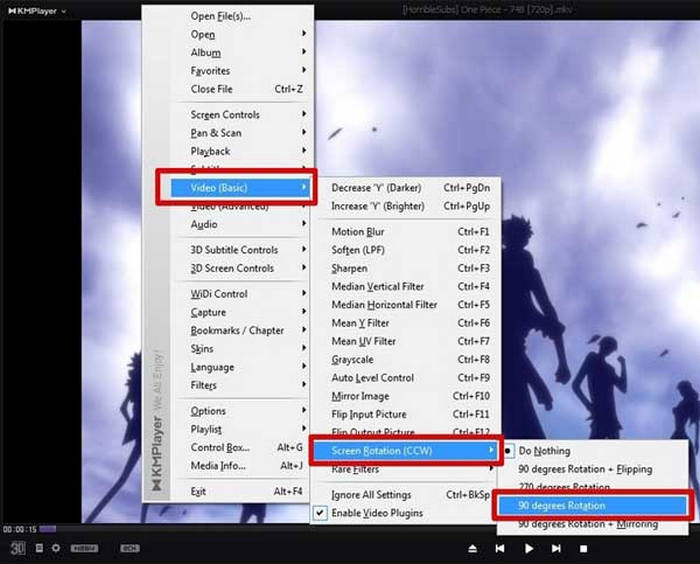Expand the Skins submenu
700x564 pixels.
[x=241, y=348]
